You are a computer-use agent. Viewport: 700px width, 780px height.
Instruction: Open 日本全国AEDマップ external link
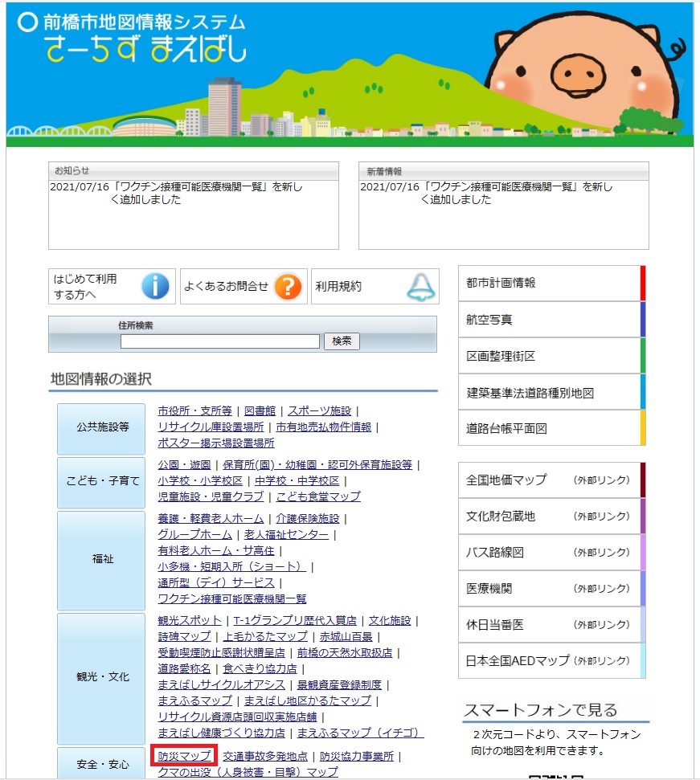point(551,661)
